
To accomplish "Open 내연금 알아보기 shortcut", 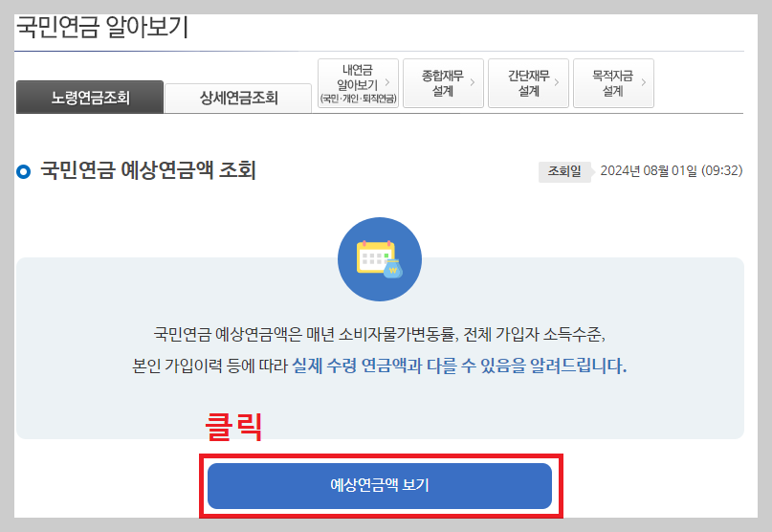I will coord(359,83).
